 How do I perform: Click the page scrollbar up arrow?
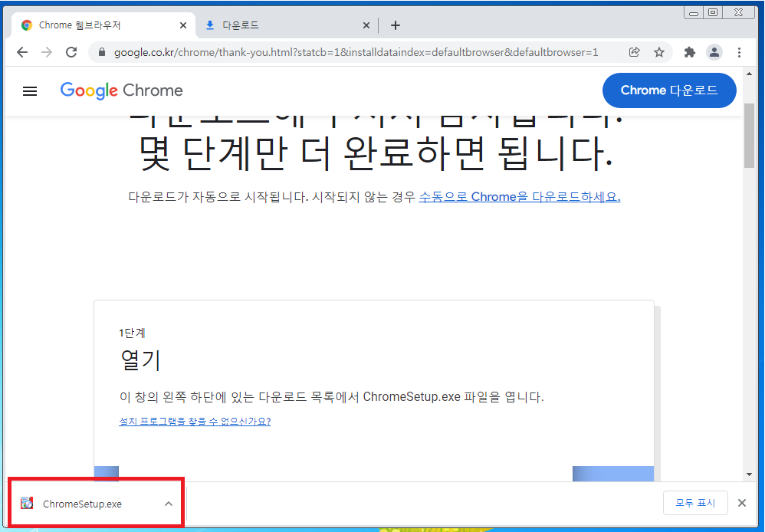tap(749, 74)
